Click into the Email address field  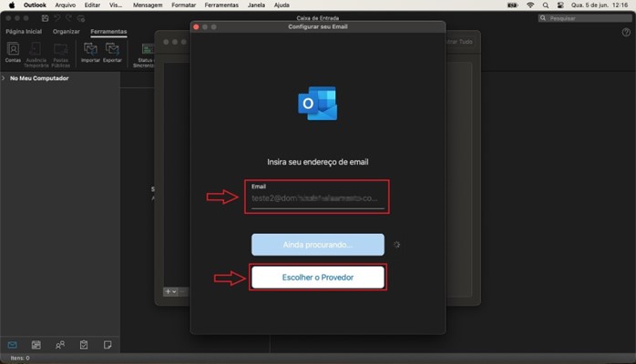click(x=318, y=198)
